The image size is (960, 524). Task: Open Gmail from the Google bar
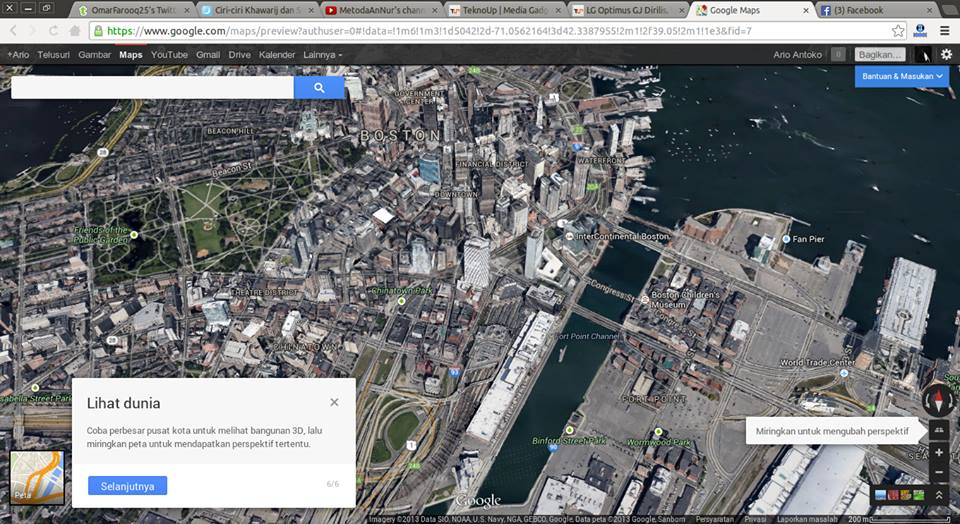point(208,54)
